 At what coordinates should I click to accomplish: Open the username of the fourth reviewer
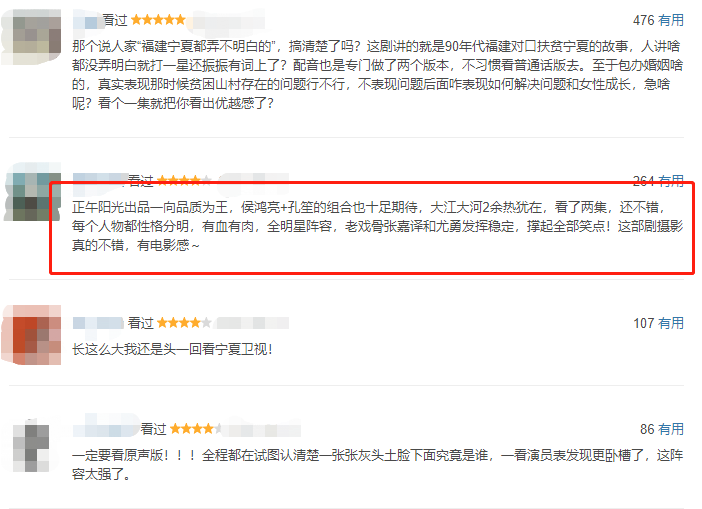coord(106,429)
